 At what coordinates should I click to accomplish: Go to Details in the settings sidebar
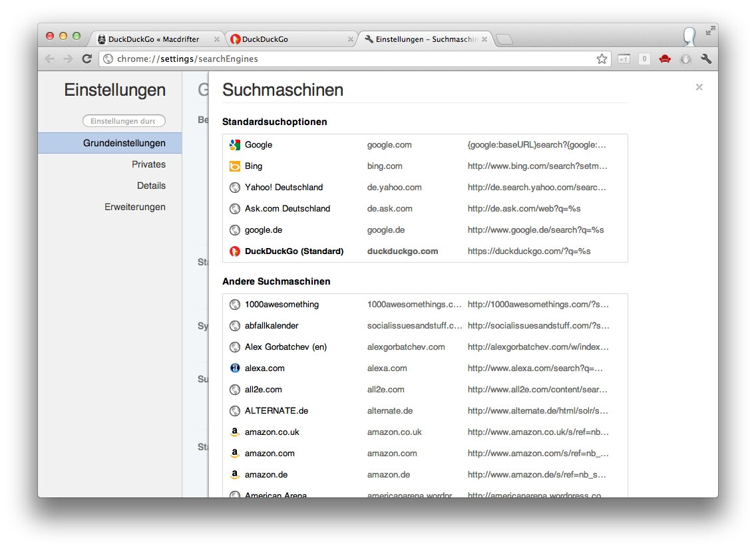151,186
